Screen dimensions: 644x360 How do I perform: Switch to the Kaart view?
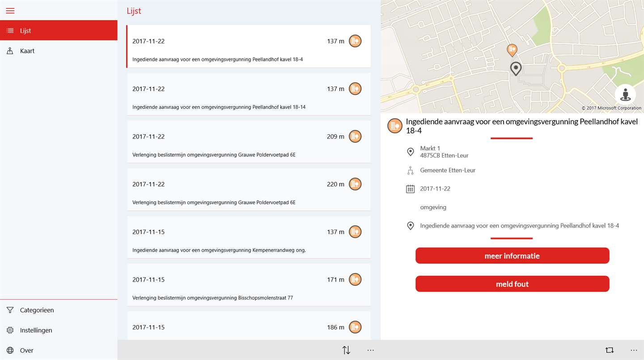[x=59, y=51]
